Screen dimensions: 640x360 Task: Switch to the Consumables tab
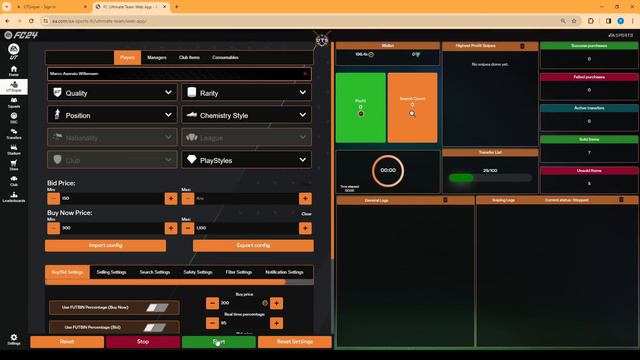pyautogui.click(x=225, y=58)
